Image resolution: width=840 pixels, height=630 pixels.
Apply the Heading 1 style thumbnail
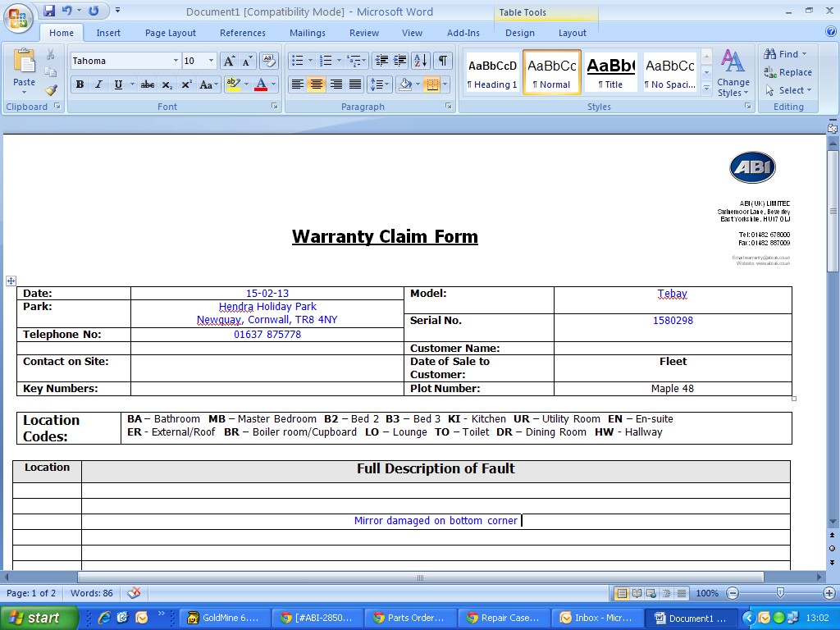tap(492, 72)
